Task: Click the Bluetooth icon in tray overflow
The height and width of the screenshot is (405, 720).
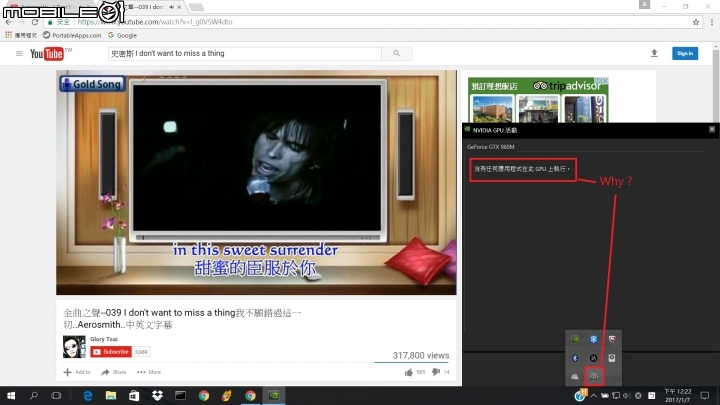Action: tap(575, 358)
